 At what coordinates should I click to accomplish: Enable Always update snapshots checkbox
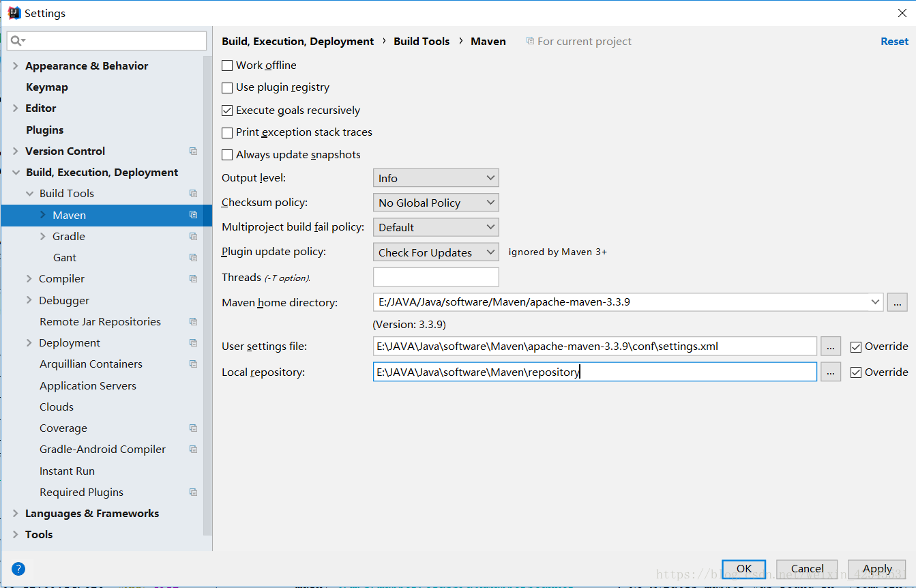pyautogui.click(x=227, y=155)
